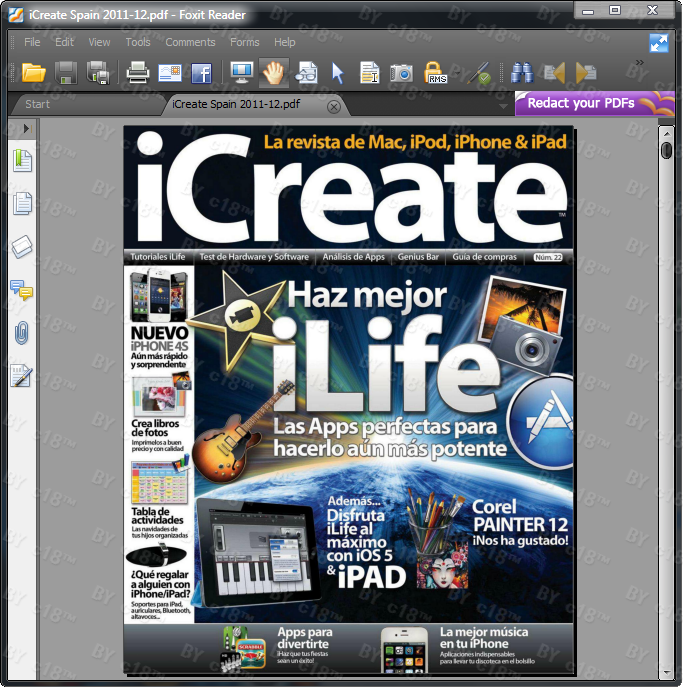The width and height of the screenshot is (683, 688).
Task: Open the Comments menu
Action: click(x=190, y=42)
